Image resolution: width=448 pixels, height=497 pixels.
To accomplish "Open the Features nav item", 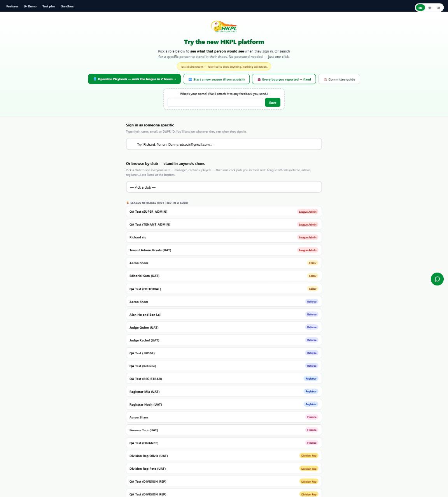I will tap(12, 6).
